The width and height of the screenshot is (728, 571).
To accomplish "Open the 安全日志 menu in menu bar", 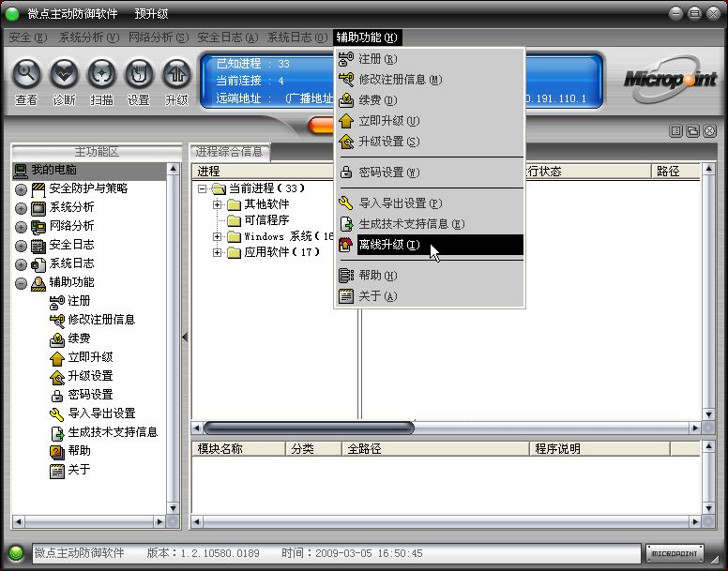I will (227, 38).
